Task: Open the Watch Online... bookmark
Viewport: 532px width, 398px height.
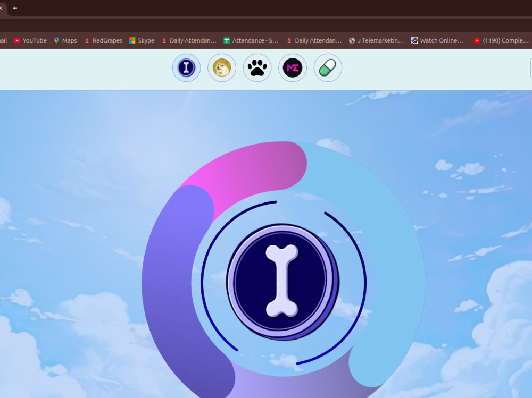Action: pos(437,40)
